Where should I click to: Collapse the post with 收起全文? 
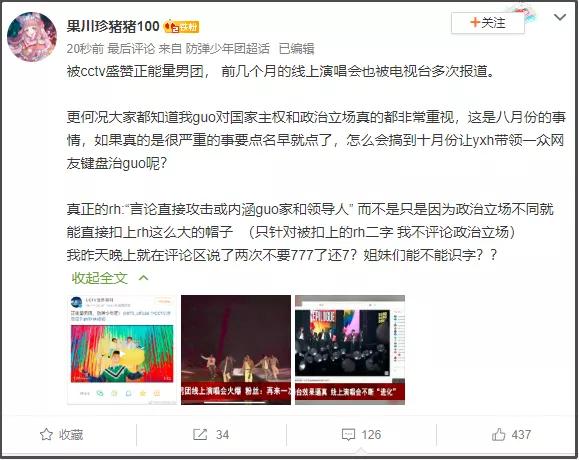[x=100, y=278]
